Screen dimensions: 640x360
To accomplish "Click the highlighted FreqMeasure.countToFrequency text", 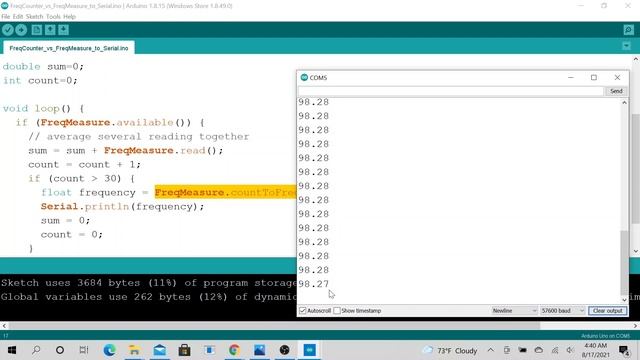I will click(225, 192).
